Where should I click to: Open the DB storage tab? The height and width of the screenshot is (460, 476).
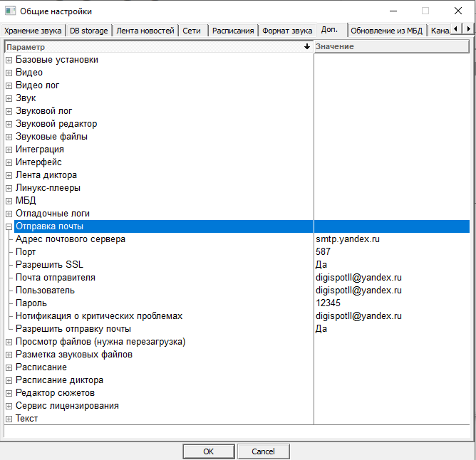(88, 31)
